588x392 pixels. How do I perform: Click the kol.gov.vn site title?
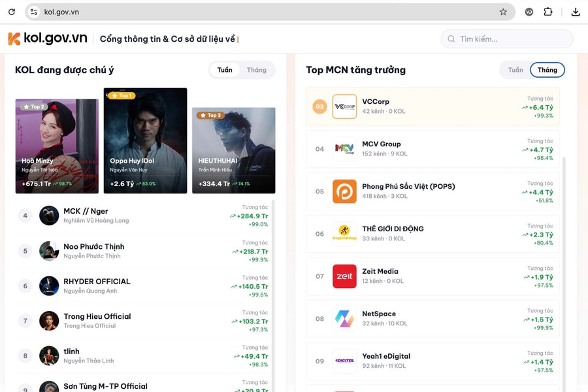[x=56, y=38]
